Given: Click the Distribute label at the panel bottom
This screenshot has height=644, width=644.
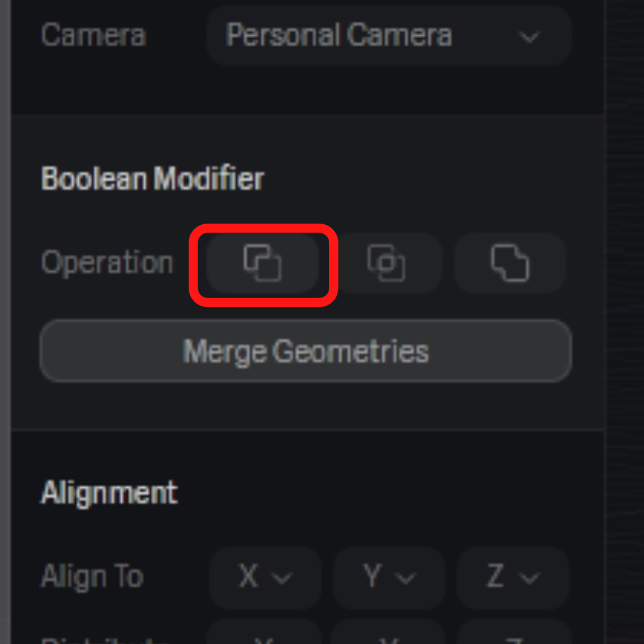Looking at the screenshot, I should click(x=106, y=640).
